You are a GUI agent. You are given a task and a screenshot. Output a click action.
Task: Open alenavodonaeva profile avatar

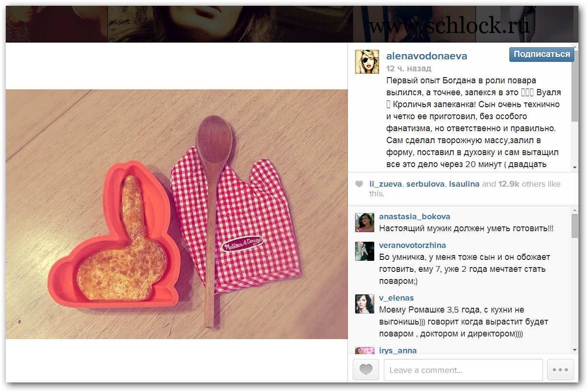(367, 61)
